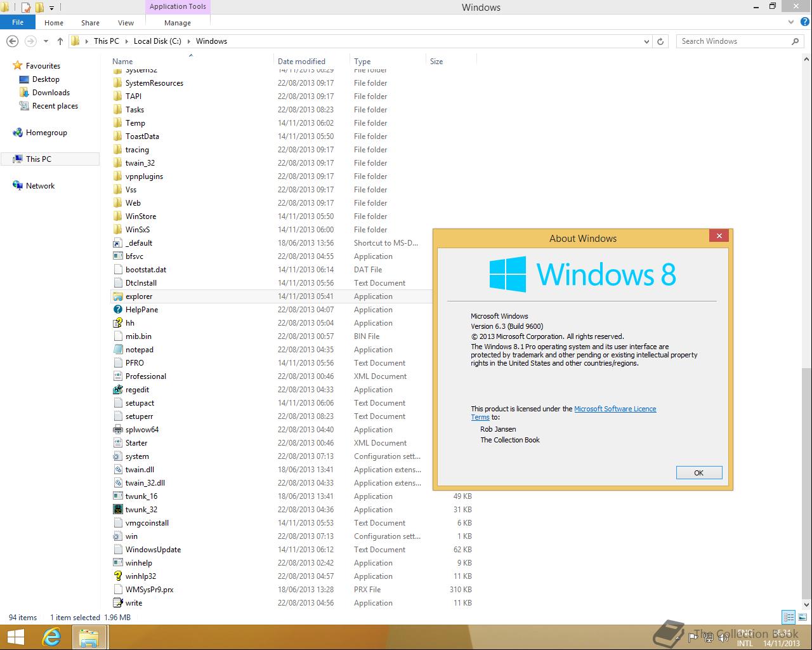
Task: Click the hh application icon
Action: click(x=117, y=323)
